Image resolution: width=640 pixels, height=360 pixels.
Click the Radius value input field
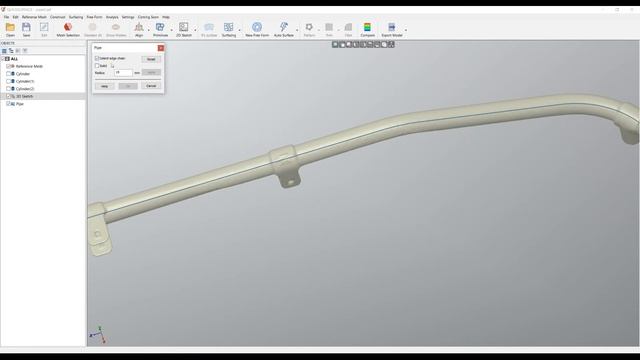pyautogui.click(x=123, y=73)
